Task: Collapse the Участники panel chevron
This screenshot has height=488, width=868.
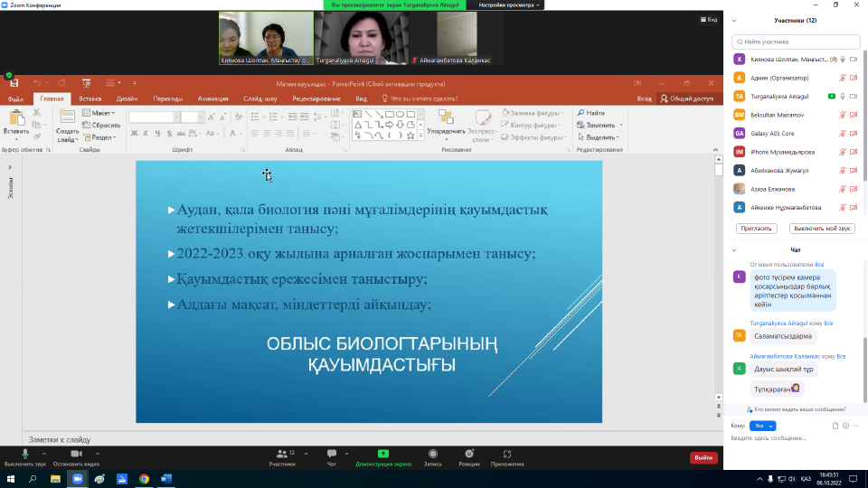Action: click(734, 20)
